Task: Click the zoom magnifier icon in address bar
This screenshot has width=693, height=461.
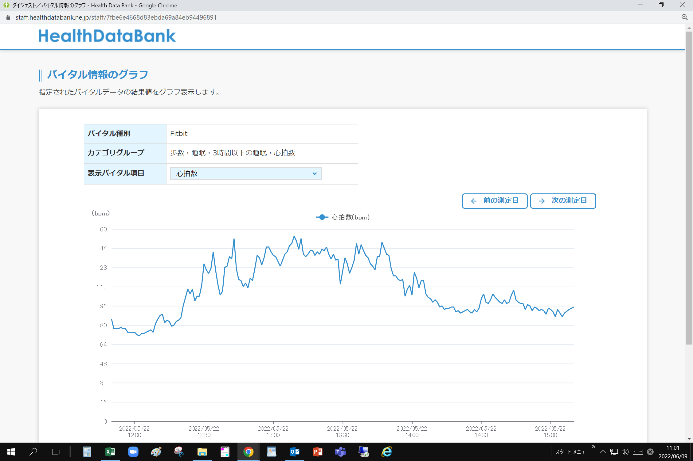Action: (685, 17)
